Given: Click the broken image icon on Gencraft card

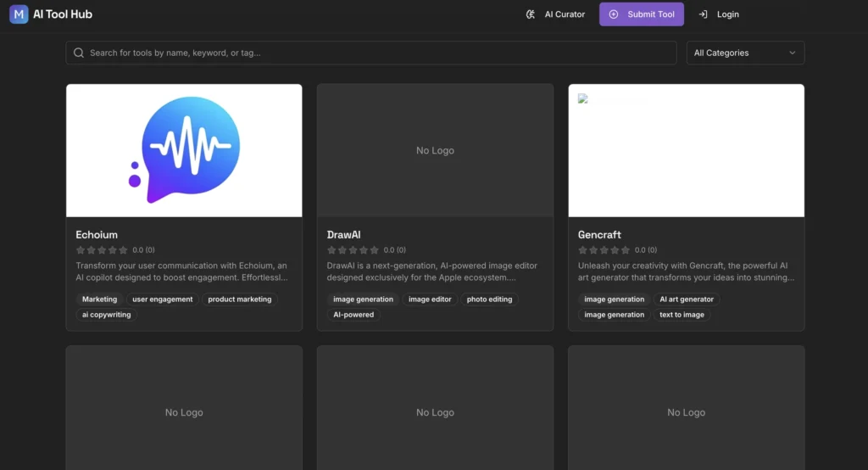Looking at the screenshot, I should pos(582,98).
